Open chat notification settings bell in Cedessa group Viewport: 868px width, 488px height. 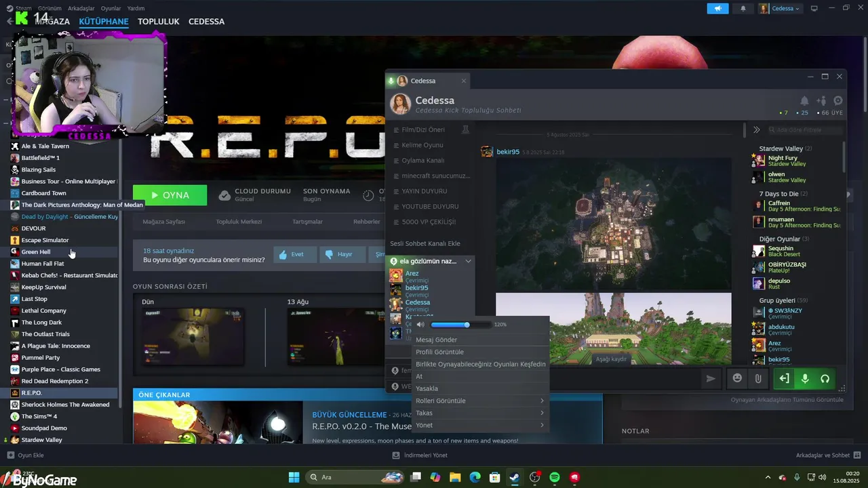(804, 101)
